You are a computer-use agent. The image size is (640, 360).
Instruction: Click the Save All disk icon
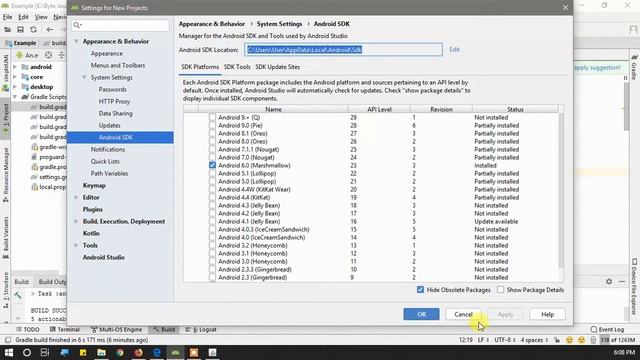pyautogui.click(x=20, y=29)
